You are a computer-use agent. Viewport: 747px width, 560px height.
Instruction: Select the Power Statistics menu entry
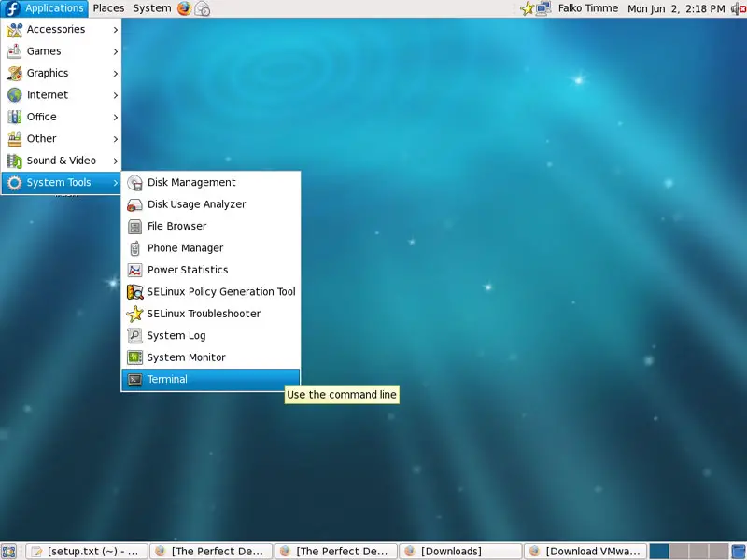[211, 271]
